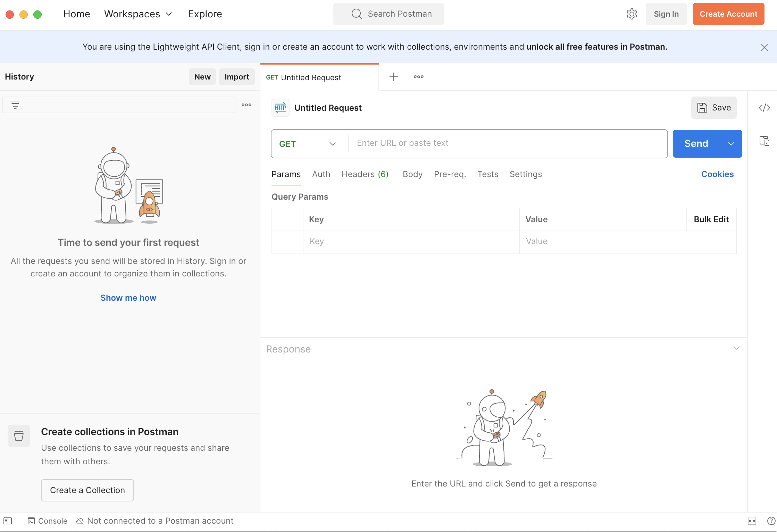Dismiss the Lightweight API Client banner
This screenshot has height=532, width=777.
(764, 47)
